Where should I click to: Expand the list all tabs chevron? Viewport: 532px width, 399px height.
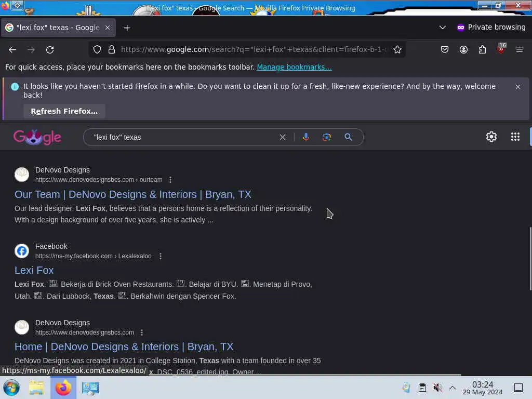point(443,27)
